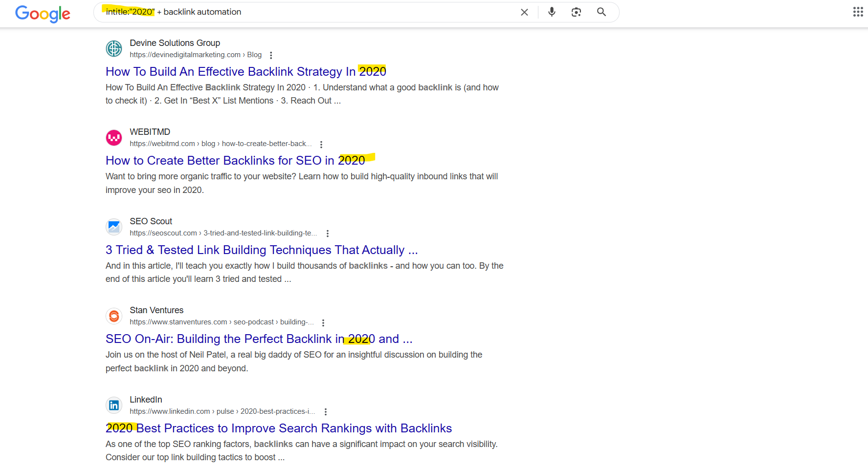Click devinedigitalmarketing.com URL breadcrumb

tap(196, 55)
